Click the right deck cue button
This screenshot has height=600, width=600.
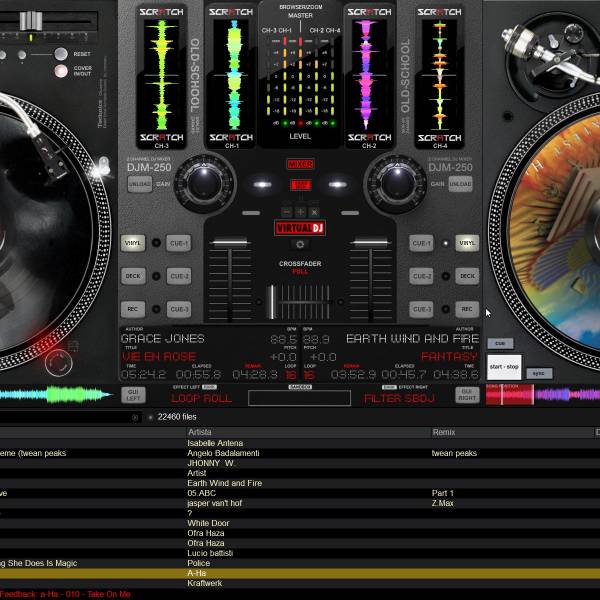(x=501, y=343)
